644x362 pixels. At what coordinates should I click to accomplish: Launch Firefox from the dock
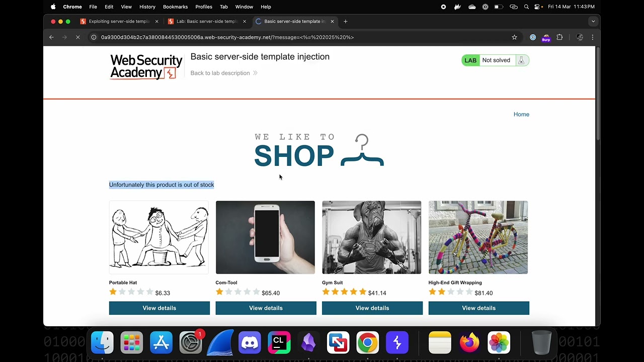coord(469,343)
